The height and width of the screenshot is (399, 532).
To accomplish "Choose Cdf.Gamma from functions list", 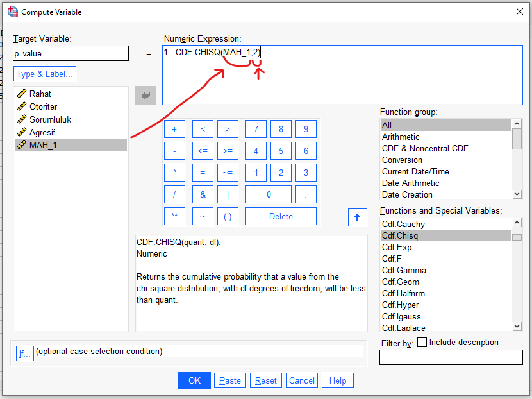I will coord(404,270).
